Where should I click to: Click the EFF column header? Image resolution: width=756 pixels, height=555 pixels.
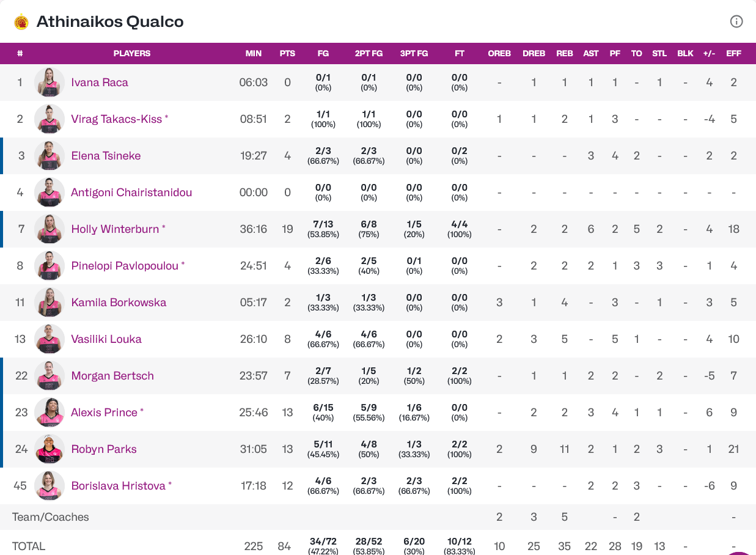(733, 53)
